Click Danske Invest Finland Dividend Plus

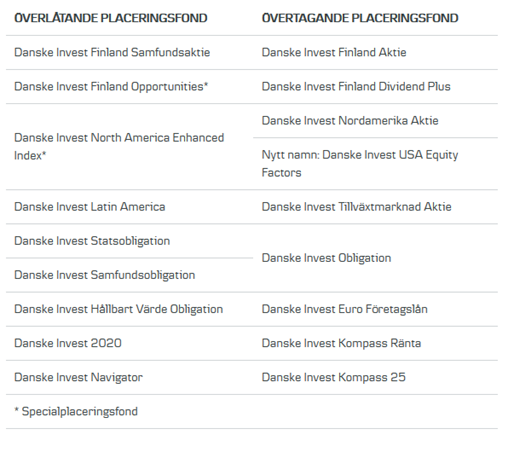[x=356, y=87]
